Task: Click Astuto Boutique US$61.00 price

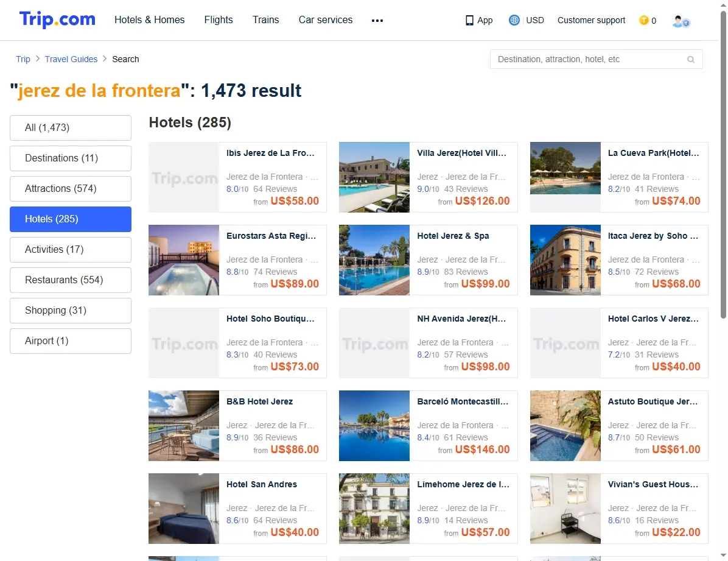Action: [x=676, y=450]
